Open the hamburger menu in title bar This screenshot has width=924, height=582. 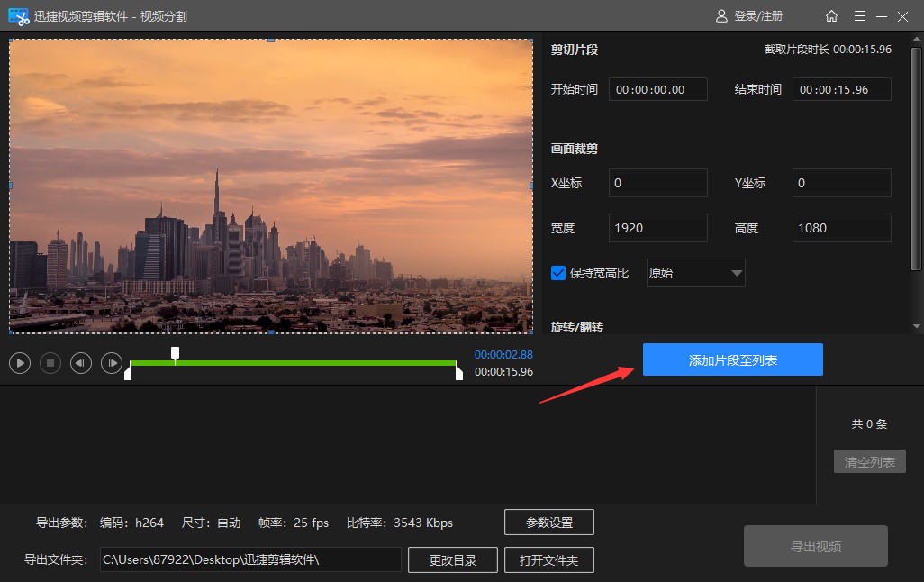coord(859,16)
